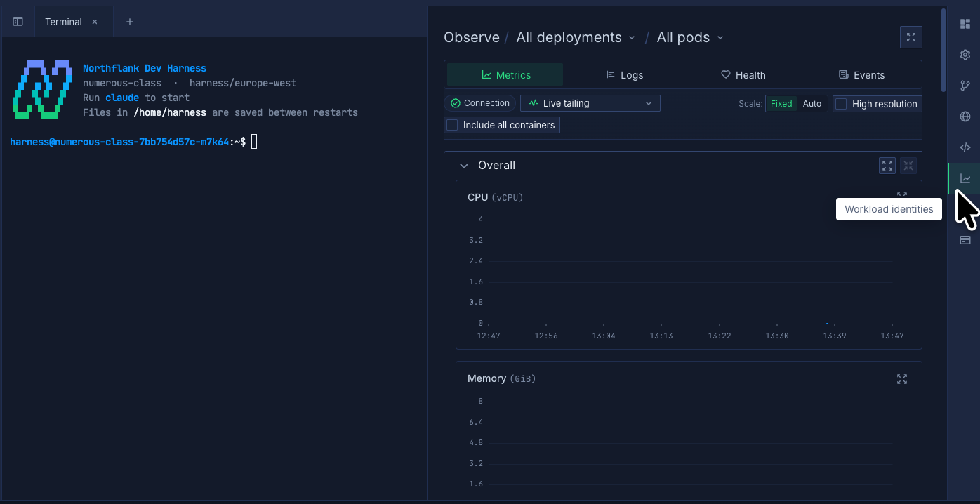Collapse the Overall section chevron
980x504 pixels.
pyautogui.click(x=463, y=166)
